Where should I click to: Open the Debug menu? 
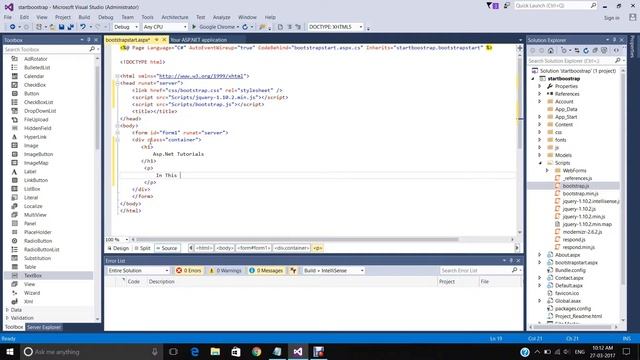click(x=105, y=17)
